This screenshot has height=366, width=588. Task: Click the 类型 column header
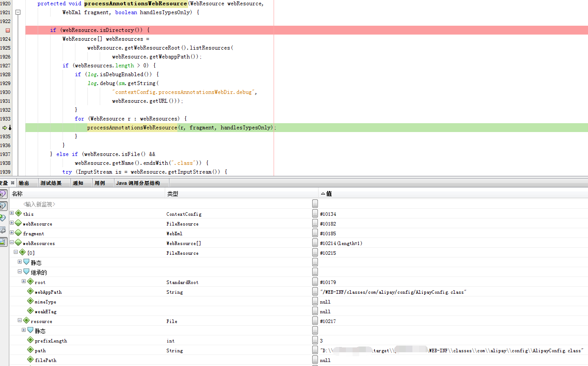click(241, 194)
